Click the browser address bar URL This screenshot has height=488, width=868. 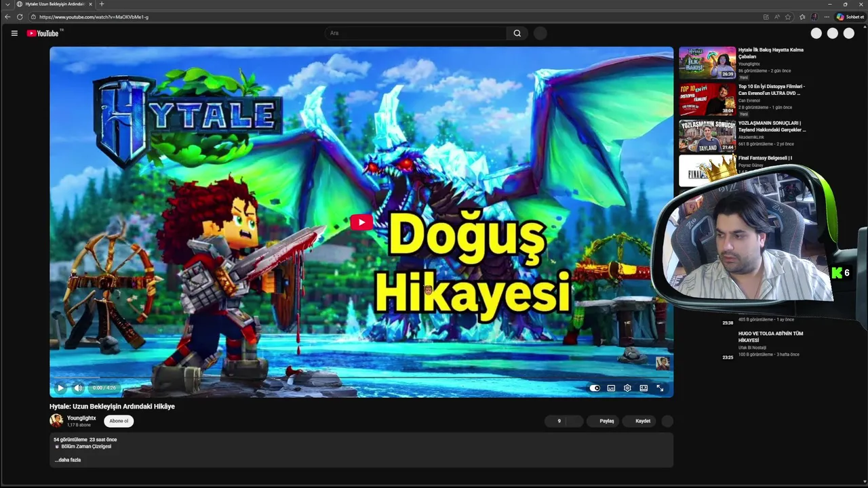pos(94,17)
